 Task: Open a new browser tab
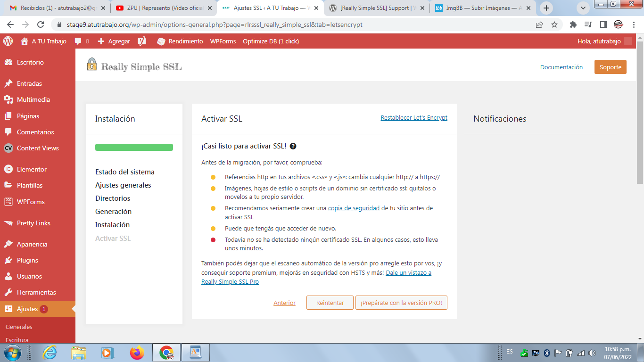pyautogui.click(x=546, y=8)
